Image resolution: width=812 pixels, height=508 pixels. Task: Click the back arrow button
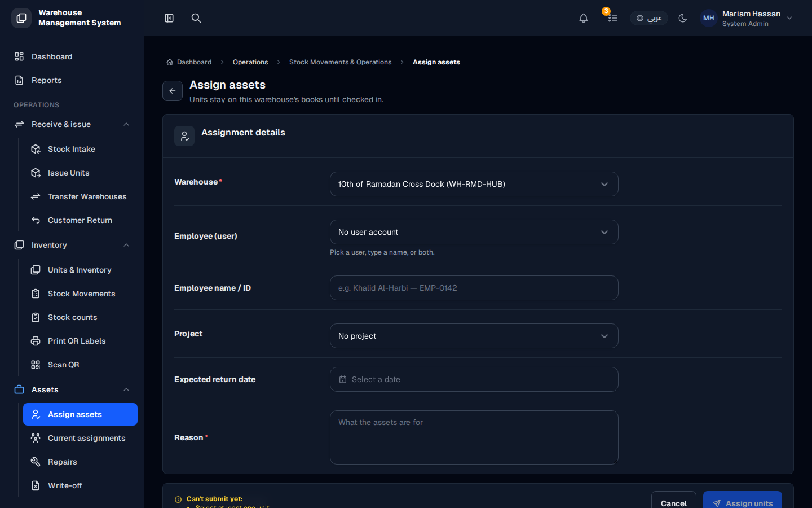(173, 91)
